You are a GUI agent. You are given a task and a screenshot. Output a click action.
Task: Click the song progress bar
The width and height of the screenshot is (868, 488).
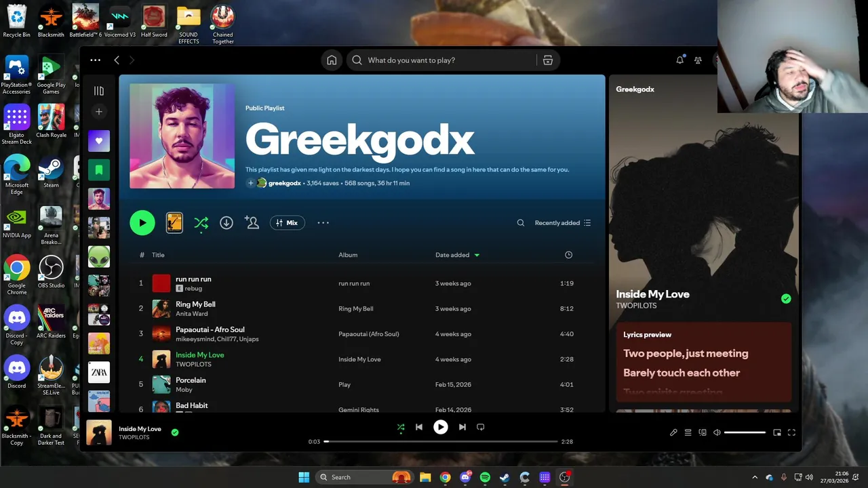click(441, 442)
